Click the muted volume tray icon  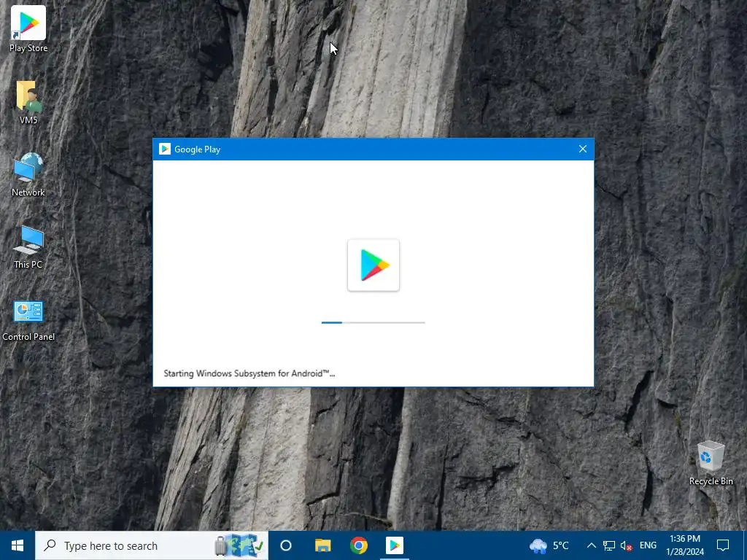click(x=626, y=545)
